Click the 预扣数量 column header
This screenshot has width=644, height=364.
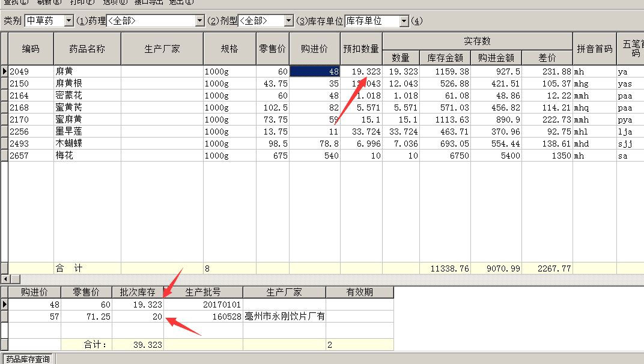[x=361, y=49]
